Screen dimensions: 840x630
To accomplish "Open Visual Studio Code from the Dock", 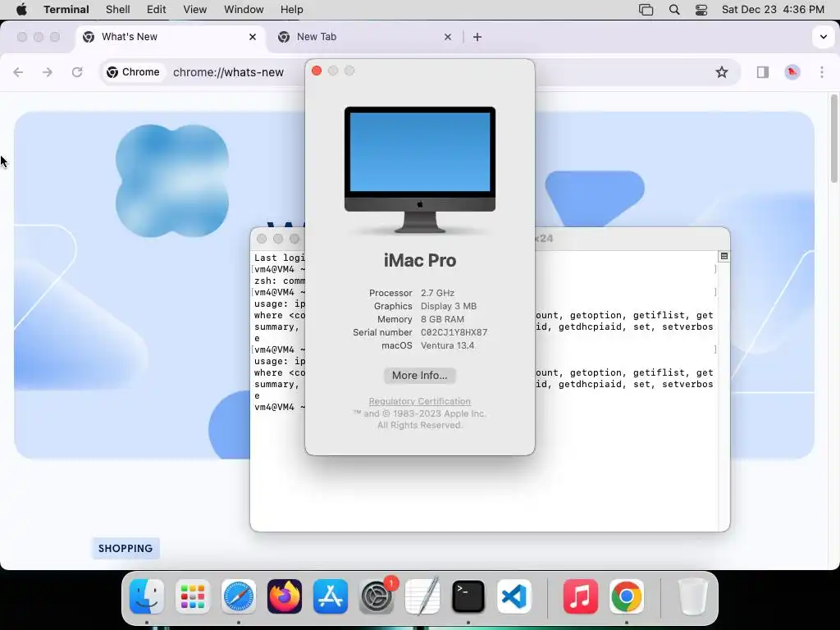I will pos(514,596).
